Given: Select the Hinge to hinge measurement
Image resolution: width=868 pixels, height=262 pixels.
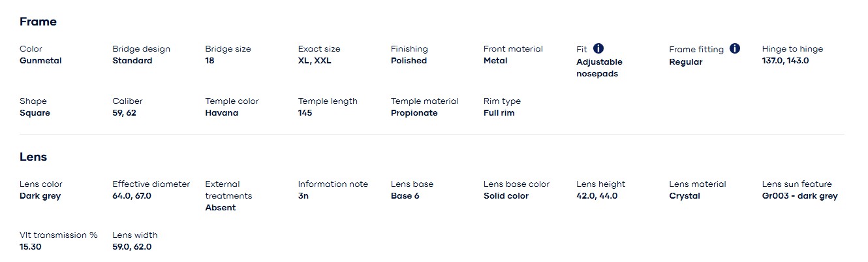Looking at the screenshot, I should pyautogui.click(x=785, y=61).
